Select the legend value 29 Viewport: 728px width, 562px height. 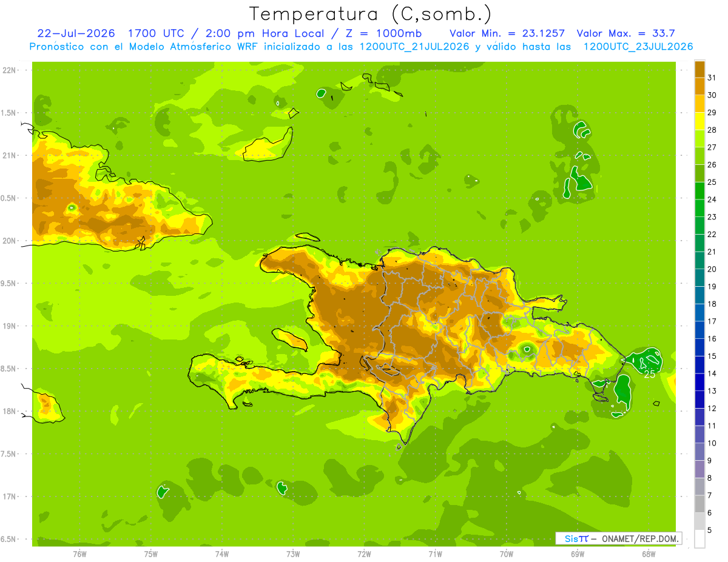point(712,113)
